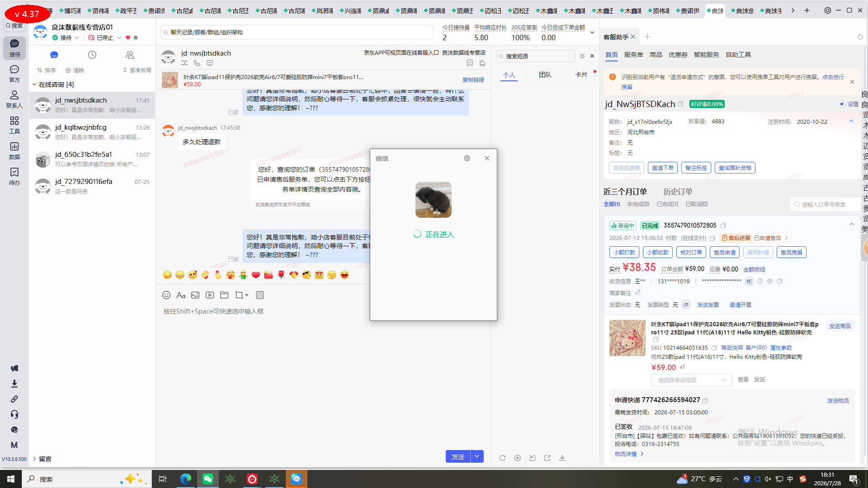Viewport: 868px width, 488px height.
Task: Click the message bubble icon beside the phone icon
Action: (209, 63)
